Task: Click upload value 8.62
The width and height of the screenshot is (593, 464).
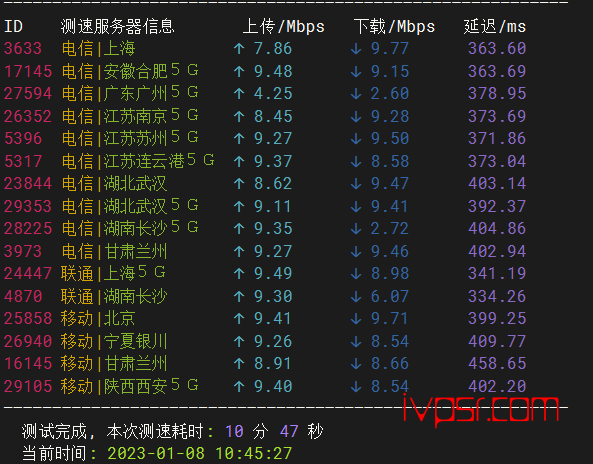Action: pyautogui.click(x=273, y=183)
